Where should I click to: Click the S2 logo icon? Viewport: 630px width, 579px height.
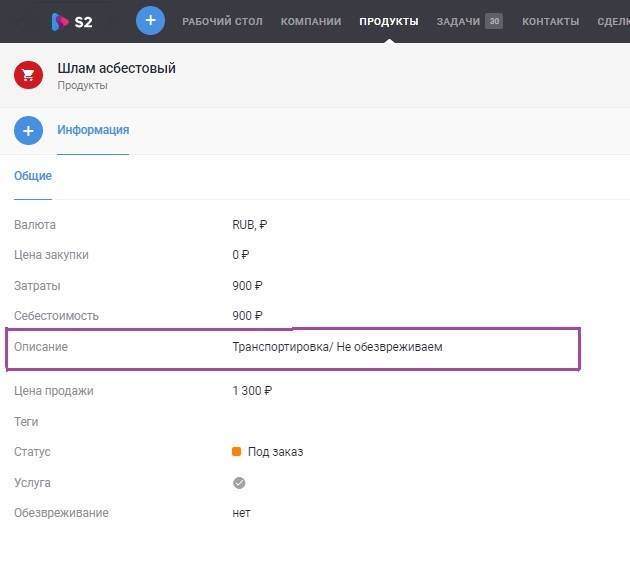click(59, 22)
